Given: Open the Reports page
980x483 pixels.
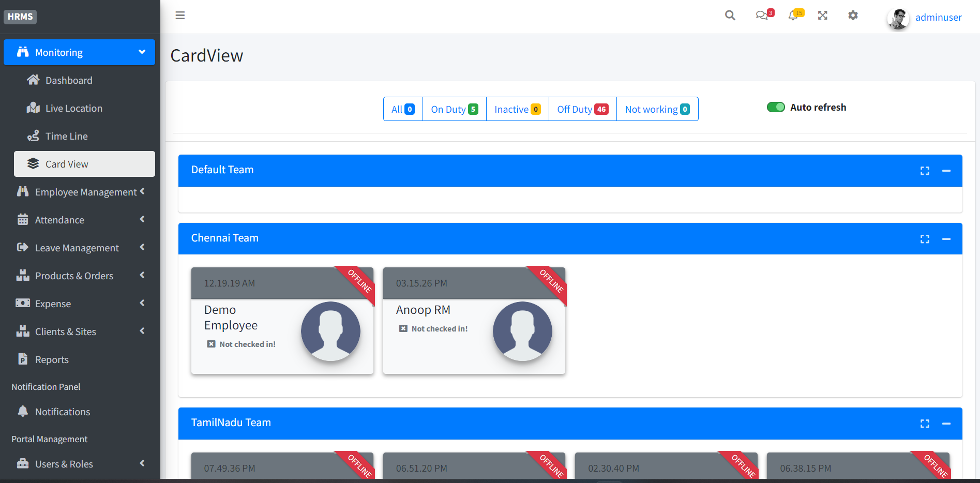Looking at the screenshot, I should coord(52,359).
